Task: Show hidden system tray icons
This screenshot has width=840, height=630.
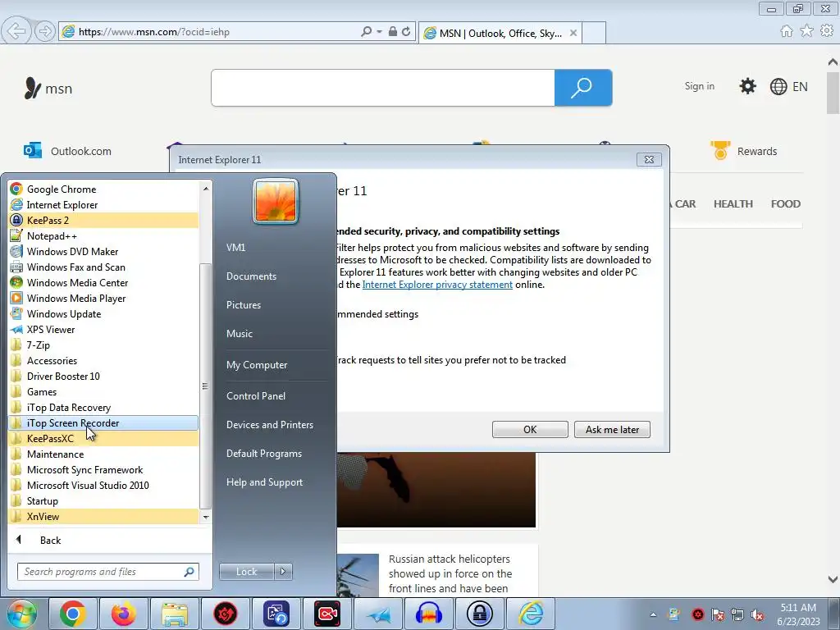Action: click(653, 615)
